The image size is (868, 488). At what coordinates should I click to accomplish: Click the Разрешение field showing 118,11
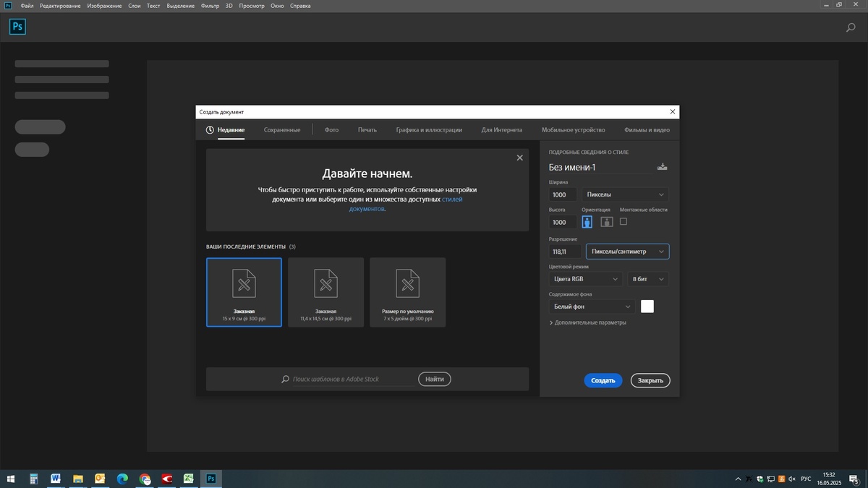[x=565, y=252]
